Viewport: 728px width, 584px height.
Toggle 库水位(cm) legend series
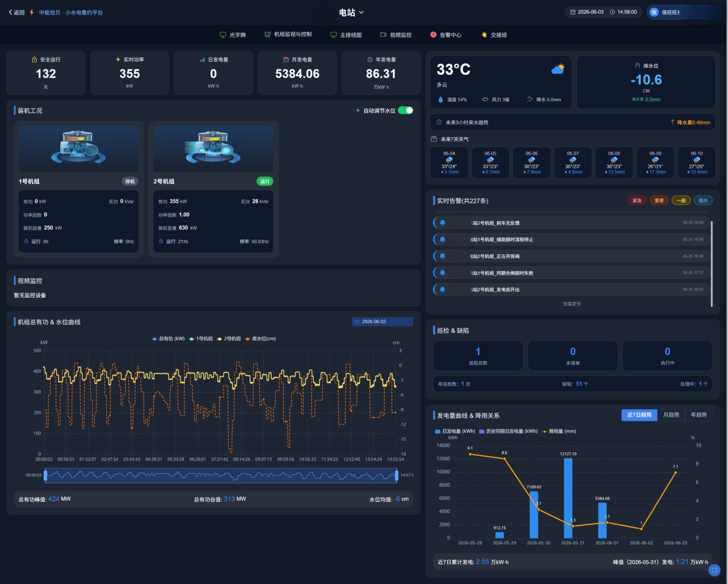click(260, 339)
